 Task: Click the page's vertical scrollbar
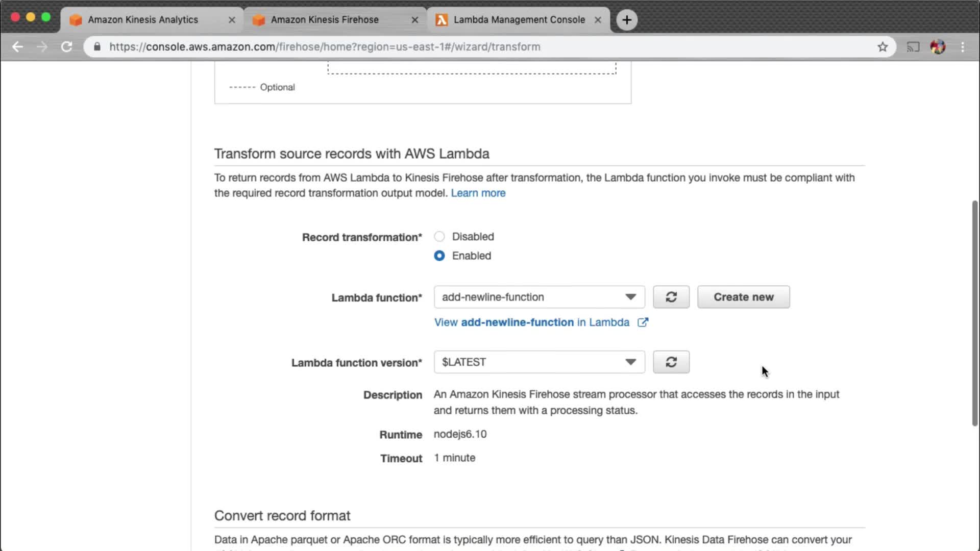tap(974, 314)
